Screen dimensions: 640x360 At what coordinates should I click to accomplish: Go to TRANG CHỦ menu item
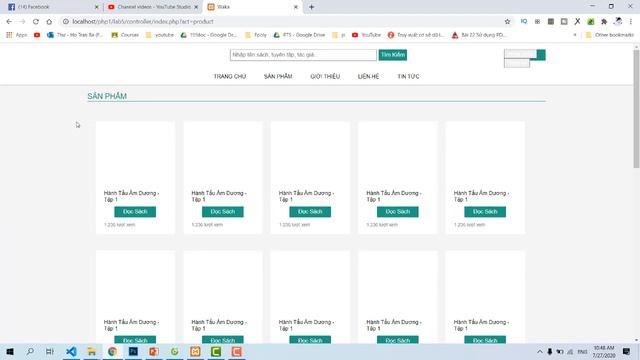(230, 76)
